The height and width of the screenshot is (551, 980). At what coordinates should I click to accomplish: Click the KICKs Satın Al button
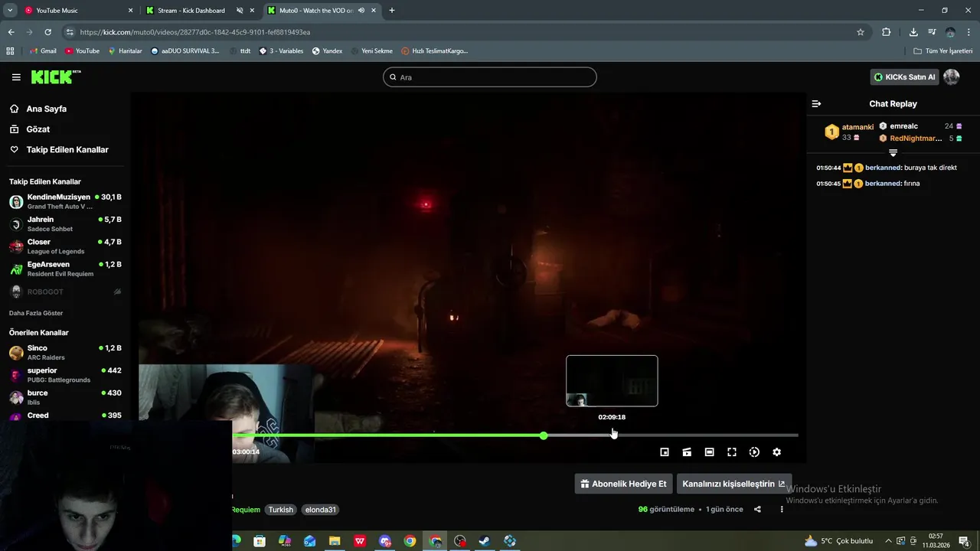pyautogui.click(x=904, y=77)
